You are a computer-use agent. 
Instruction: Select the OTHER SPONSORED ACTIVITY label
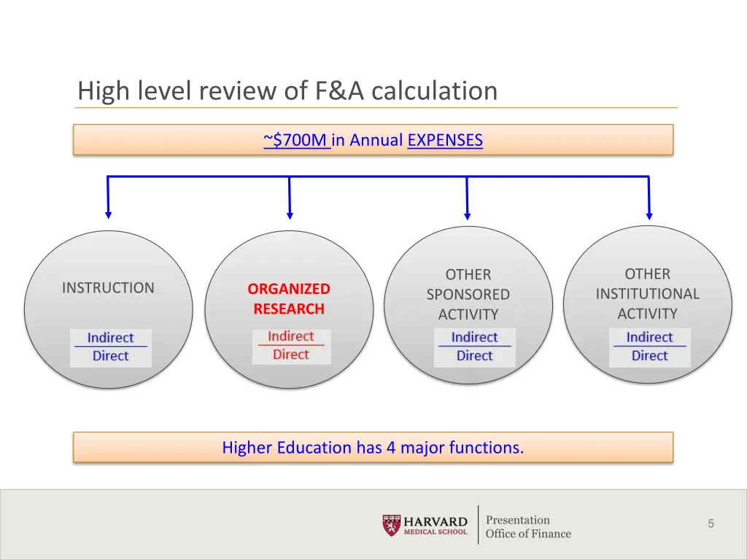coord(468,295)
